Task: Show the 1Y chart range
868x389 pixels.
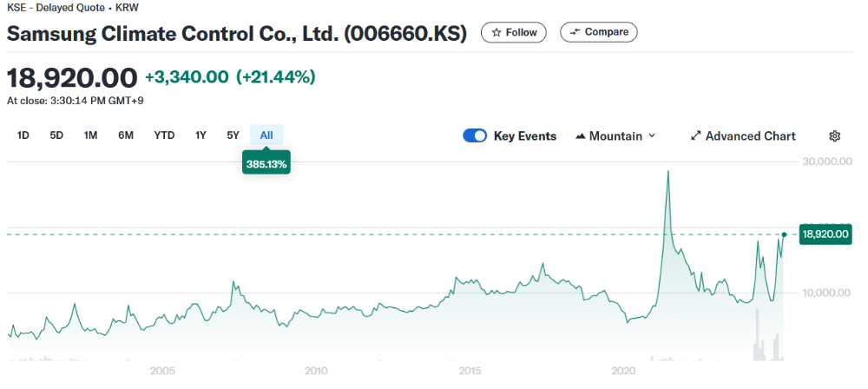Action: pos(201,135)
